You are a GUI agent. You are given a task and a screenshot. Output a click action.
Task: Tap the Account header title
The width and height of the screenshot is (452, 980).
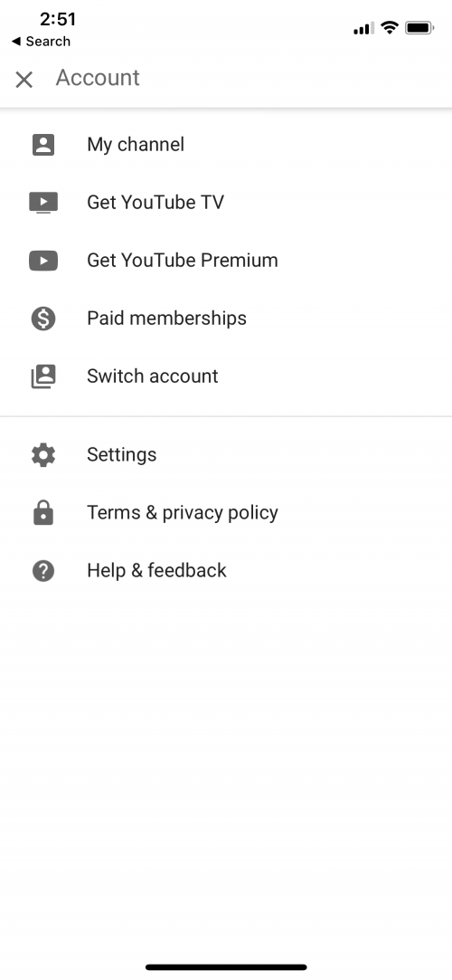[x=98, y=78]
